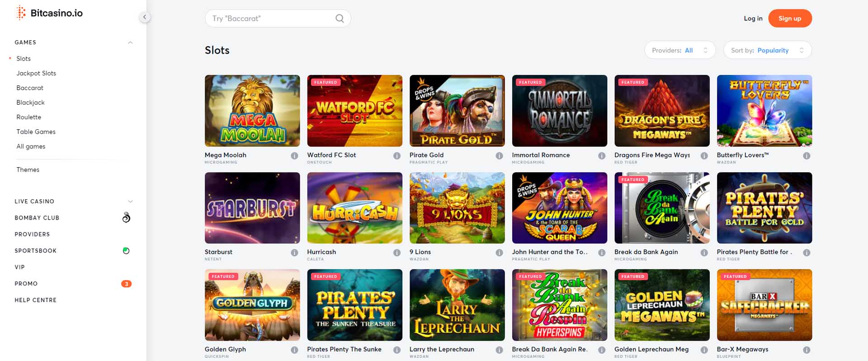Open info for Pirates Plenty Battle for Gold

(x=807, y=253)
